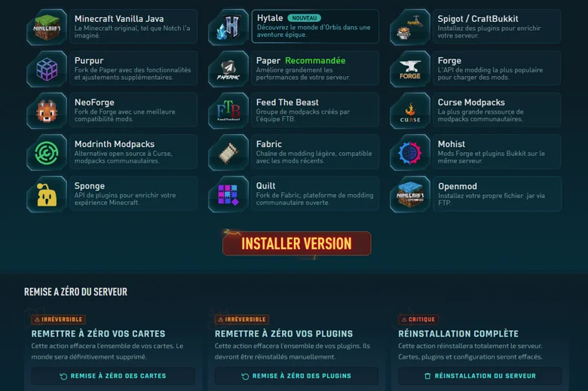Select the Minecraft Vanilla Java card
This screenshot has width=588, height=391.
tap(133, 26)
